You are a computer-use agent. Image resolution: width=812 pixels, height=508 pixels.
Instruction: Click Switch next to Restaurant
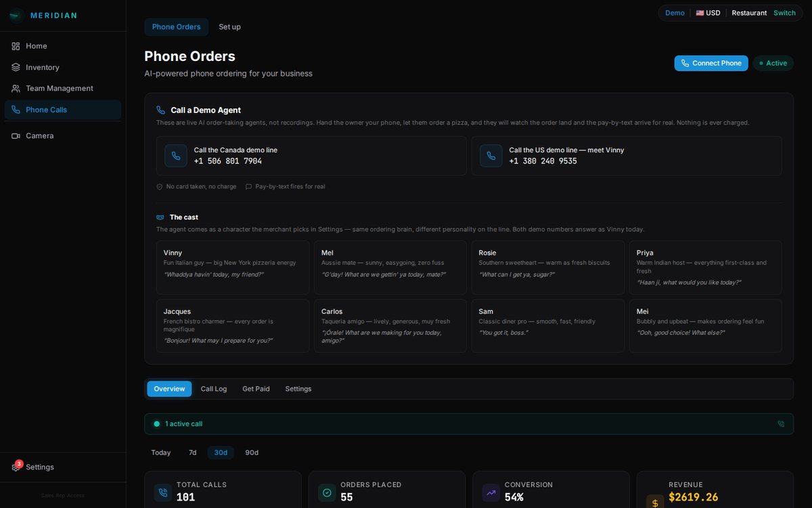coord(784,13)
